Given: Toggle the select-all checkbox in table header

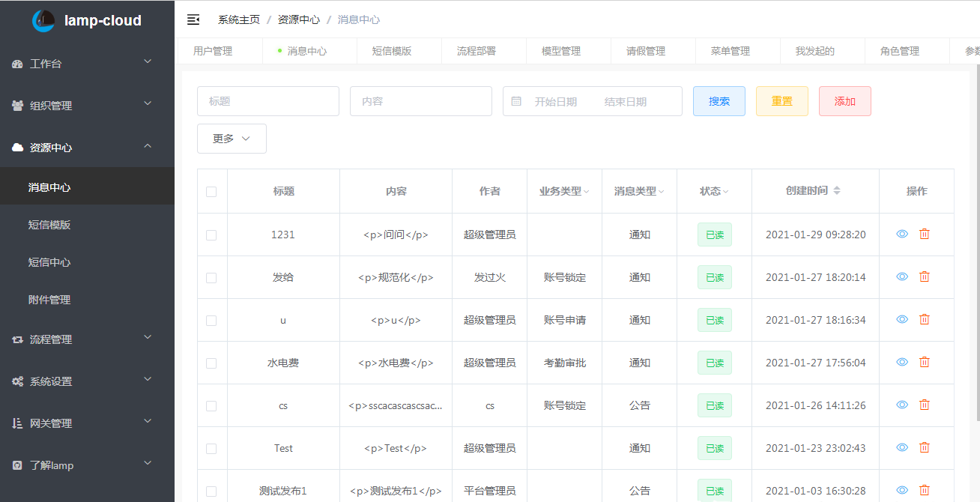Looking at the screenshot, I should [x=211, y=192].
